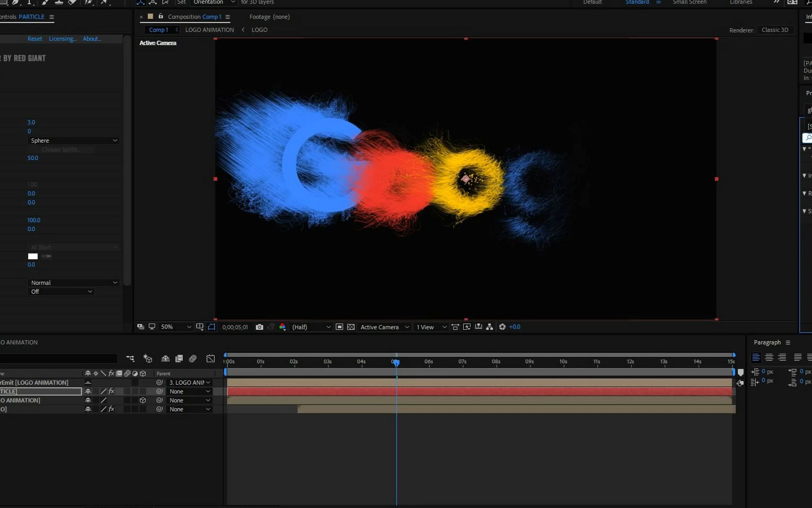Select left align text icon in Paragraph
The width and height of the screenshot is (812, 508).
756,357
